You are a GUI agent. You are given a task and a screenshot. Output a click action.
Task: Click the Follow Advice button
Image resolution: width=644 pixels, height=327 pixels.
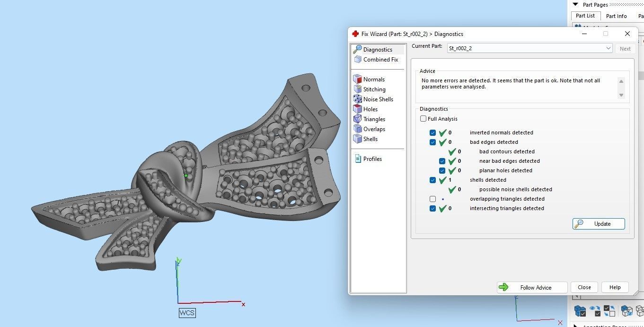(x=532, y=287)
